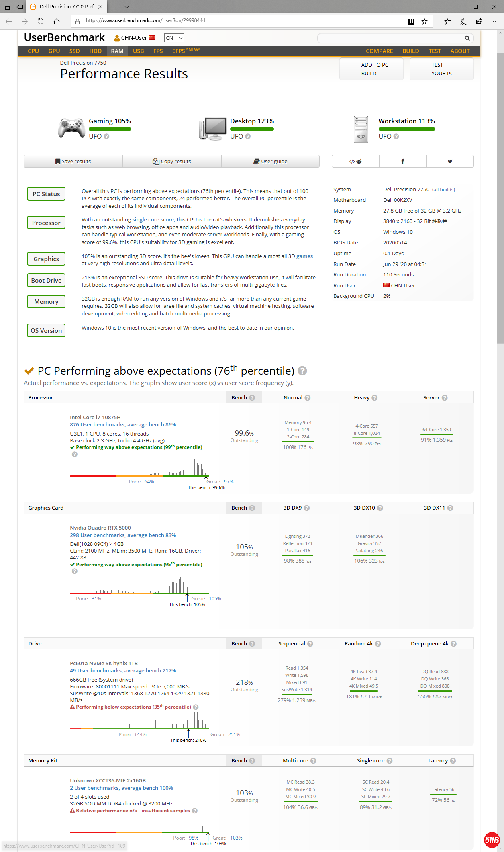Click the site search input field

point(390,38)
